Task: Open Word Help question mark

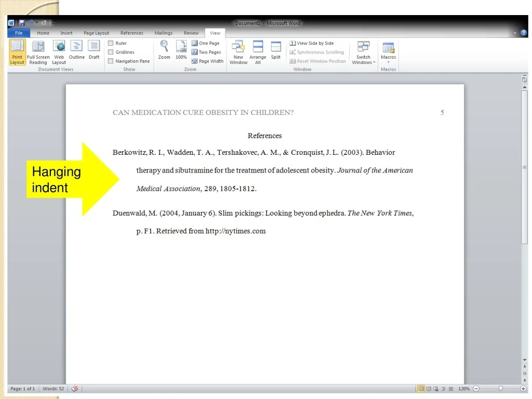Action: pyautogui.click(x=524, y=33)
